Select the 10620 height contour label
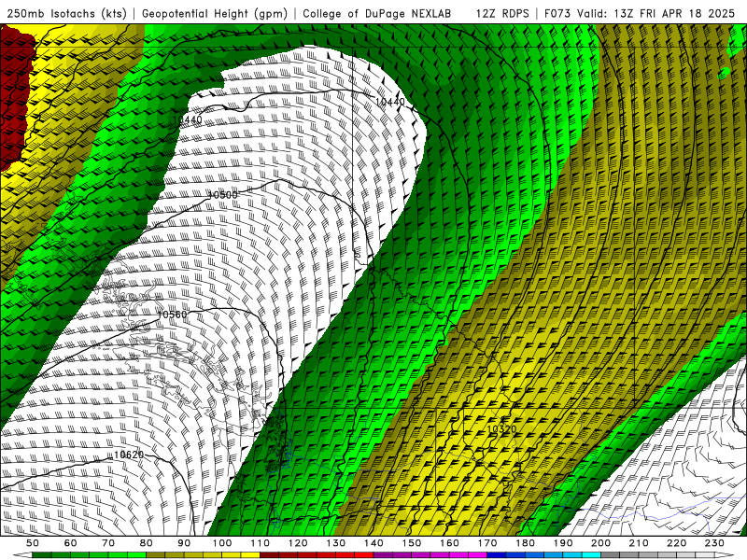 (x=129, y=455)
